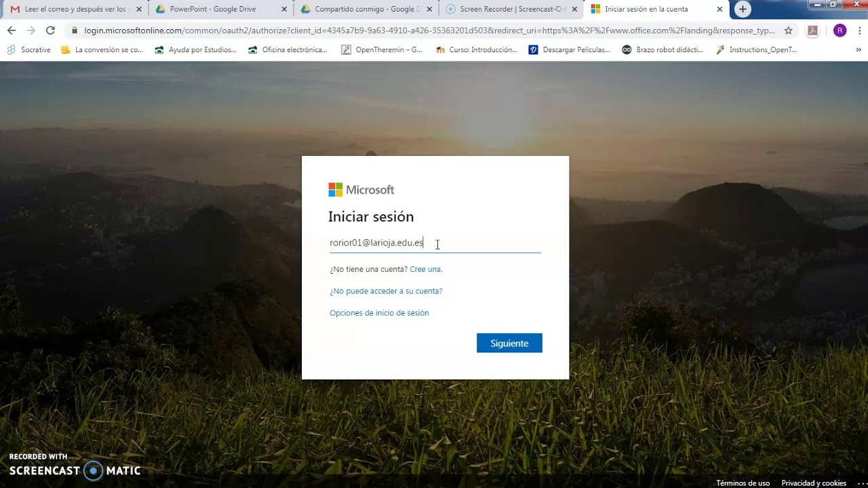Open a new browser tab

tap(743, 9)
